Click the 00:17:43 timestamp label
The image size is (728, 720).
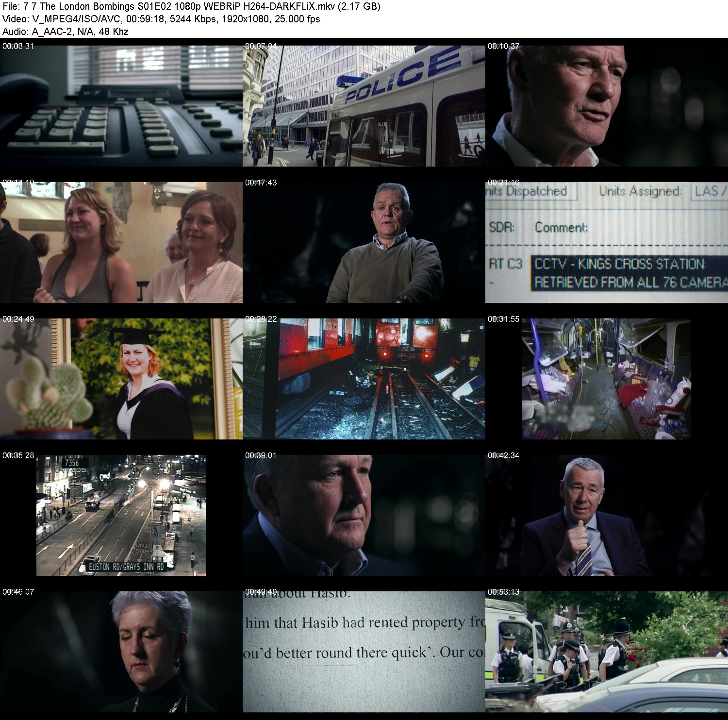261,183
